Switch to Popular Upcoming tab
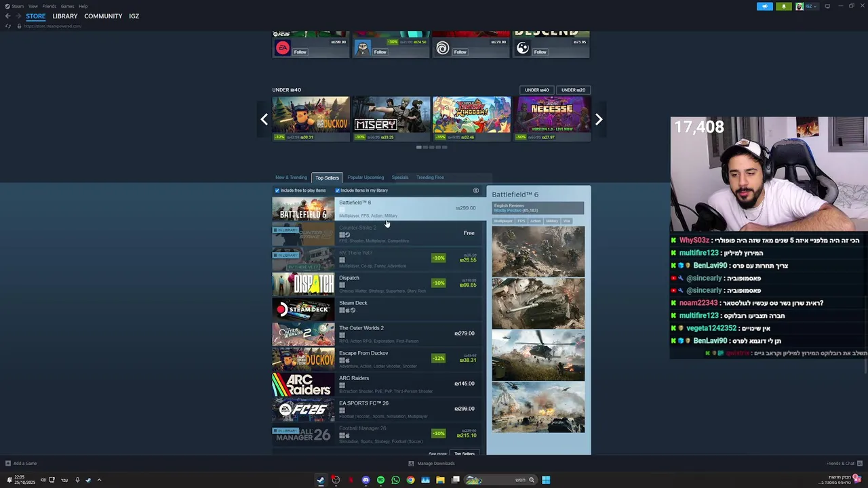 [x=366, y=178]
